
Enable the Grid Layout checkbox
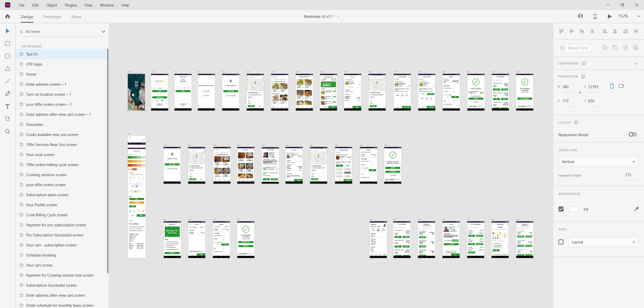[x=561, y=242]
